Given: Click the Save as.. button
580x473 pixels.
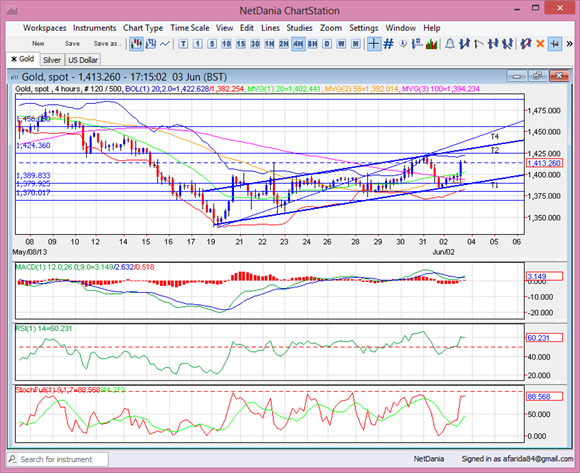Looking at the screenshot, I should [108, 44].
